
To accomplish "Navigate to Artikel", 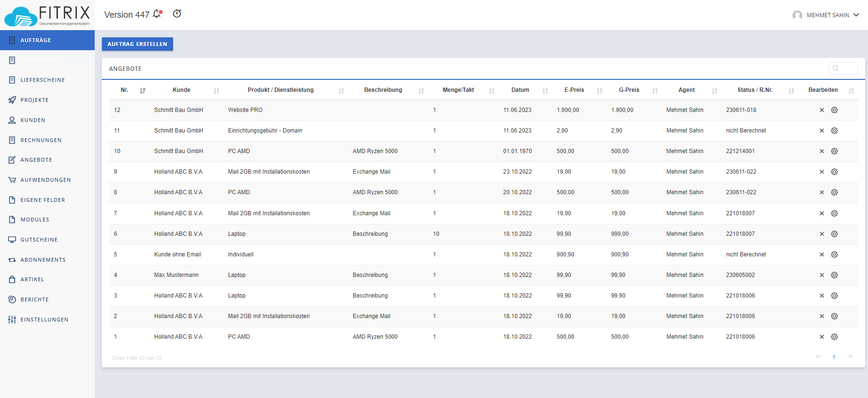I will click(47, 279).
